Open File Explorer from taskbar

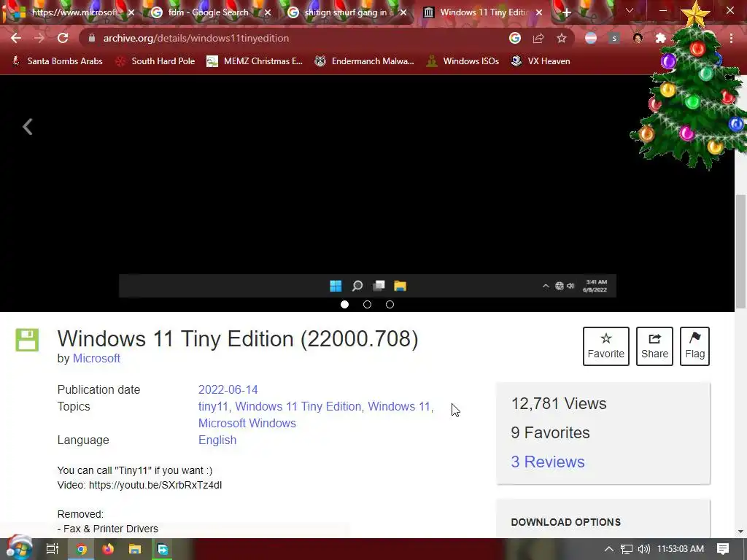(x=135, y=549)
